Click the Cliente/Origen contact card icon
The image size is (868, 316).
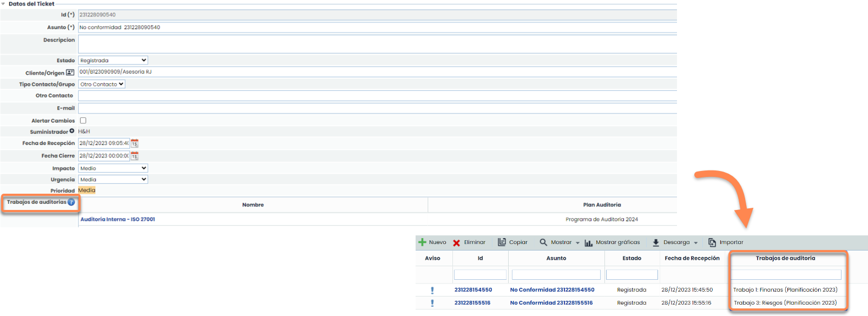[70, 73]
